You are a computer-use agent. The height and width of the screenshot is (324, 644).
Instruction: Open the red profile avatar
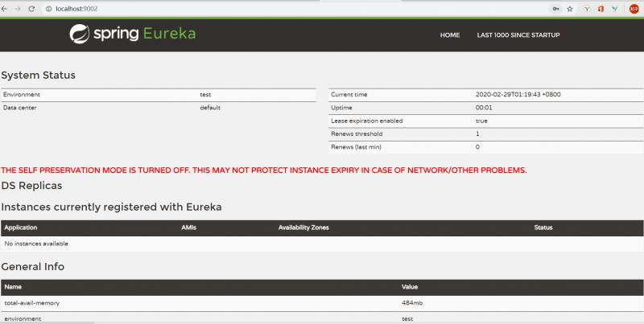click(x=634, y=9)
